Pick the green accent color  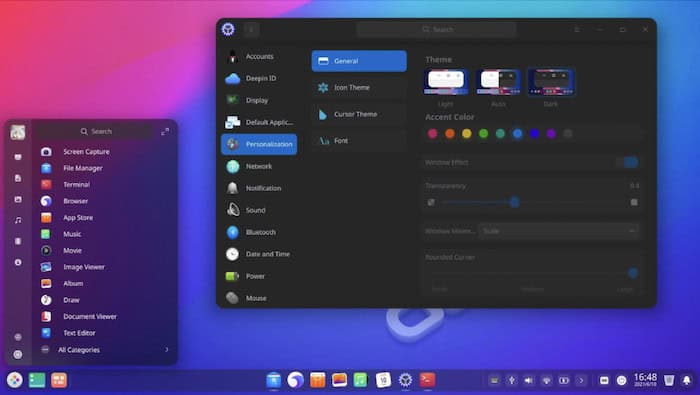[483, 133]
